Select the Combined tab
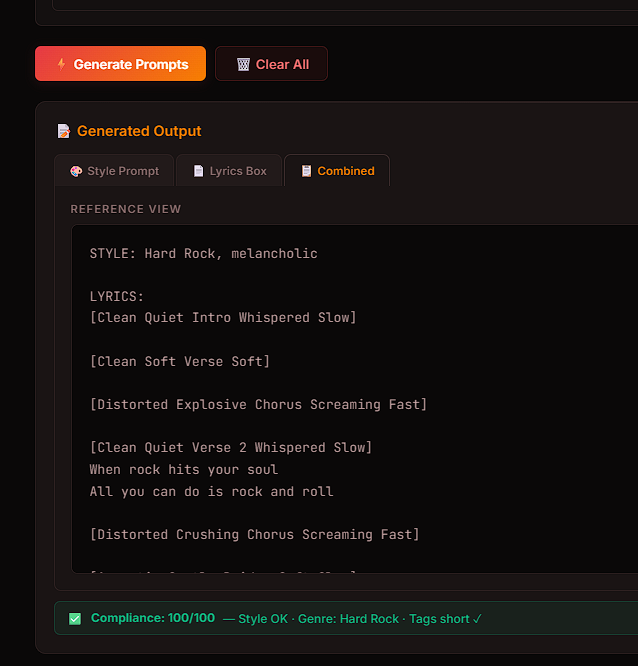The width and height of the screenshot is (638, 666). click(x=337, y=171)
